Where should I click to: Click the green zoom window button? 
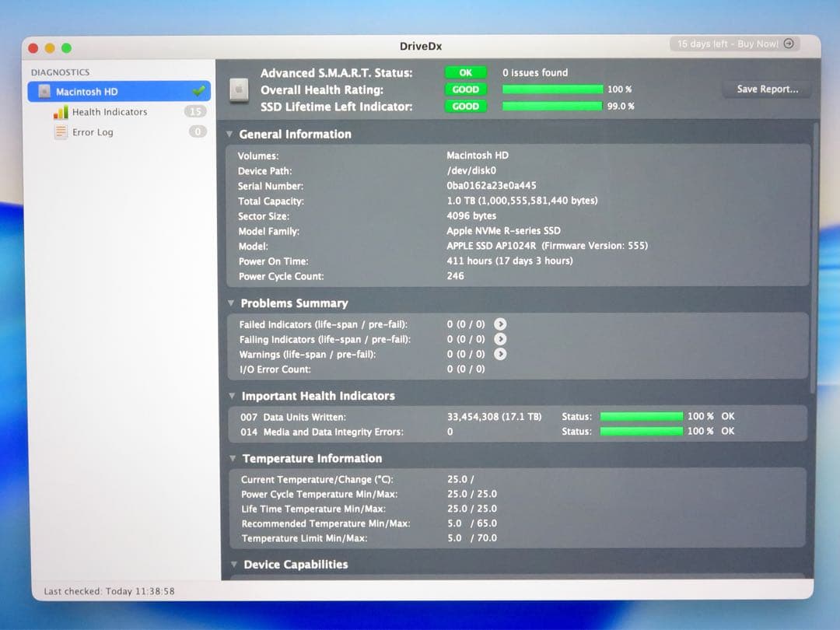coord(66,48)
